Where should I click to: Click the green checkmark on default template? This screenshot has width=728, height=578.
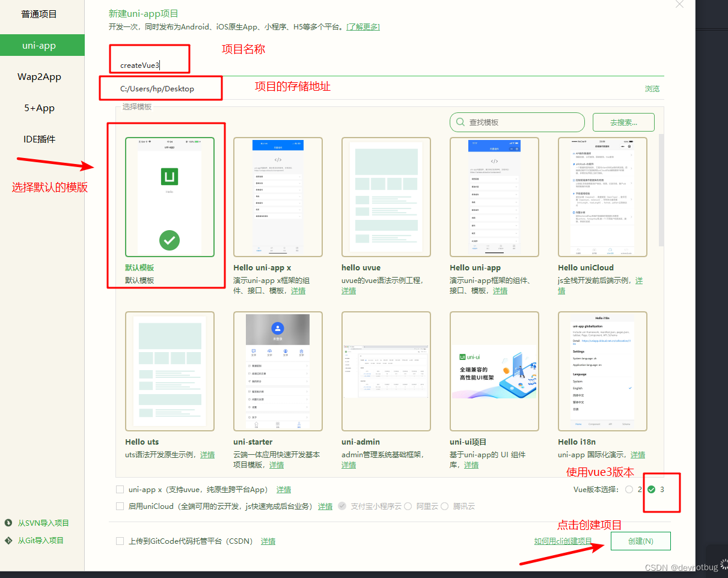[x=170, y=241]
